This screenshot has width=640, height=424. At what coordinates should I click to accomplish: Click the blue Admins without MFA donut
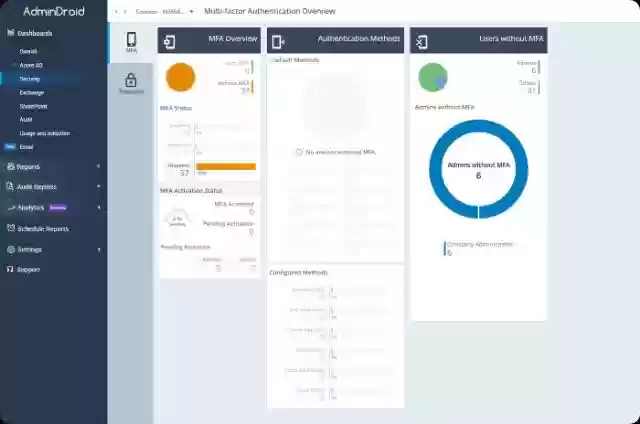(478, 169)
